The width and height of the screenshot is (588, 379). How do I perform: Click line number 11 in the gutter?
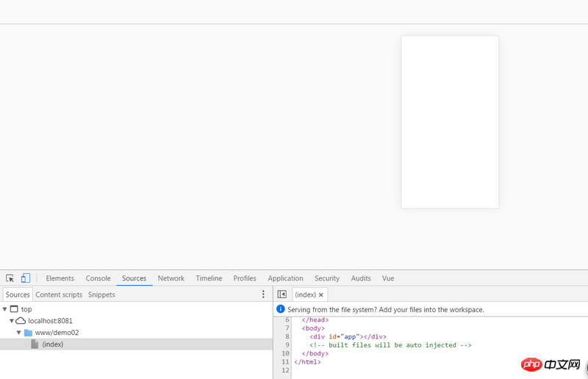point(285,362)
